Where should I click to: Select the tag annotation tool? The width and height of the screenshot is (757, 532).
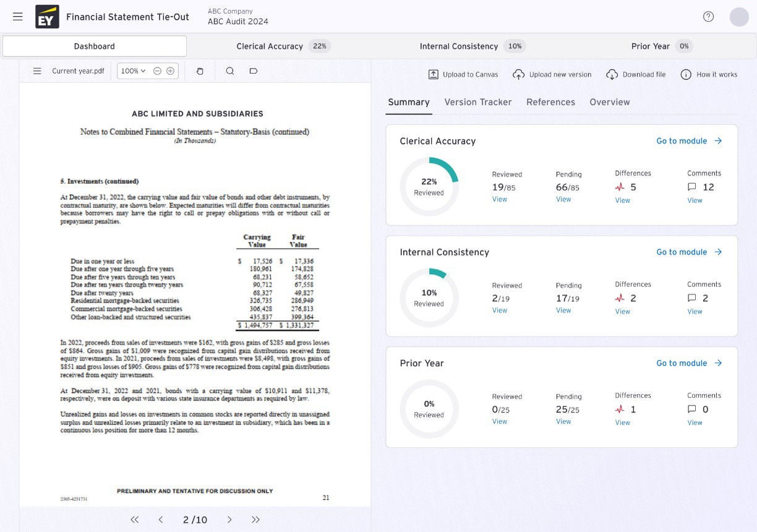(253, 71)
